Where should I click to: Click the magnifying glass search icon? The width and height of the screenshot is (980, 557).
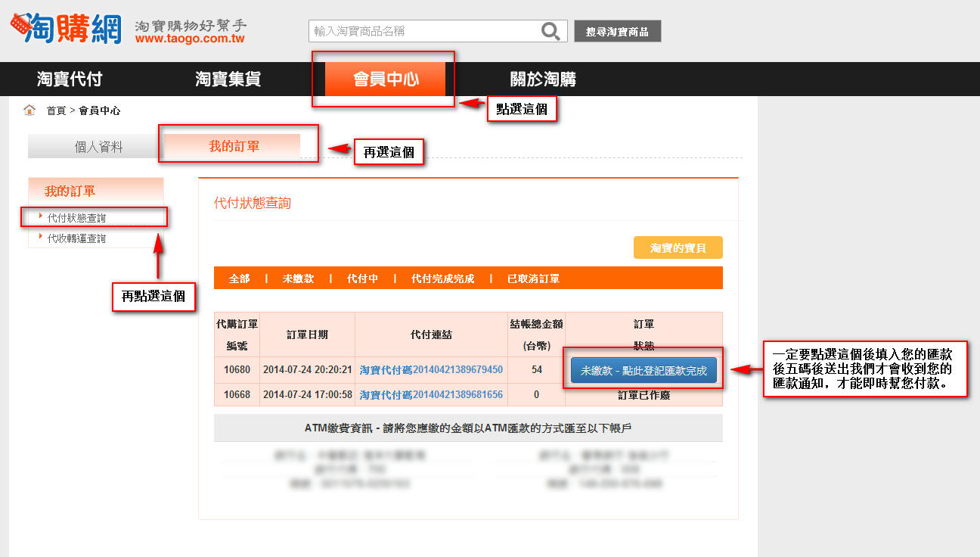[x=551, y=31]
